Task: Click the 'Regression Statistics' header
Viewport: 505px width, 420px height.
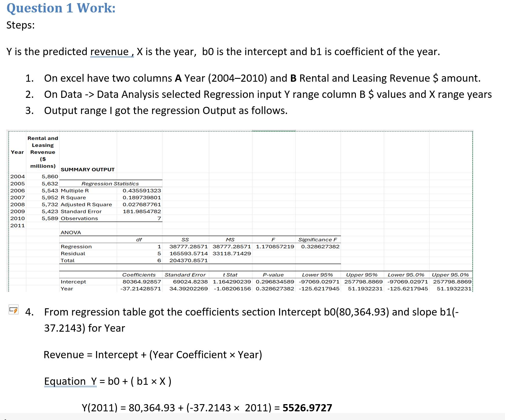Action: click(110, 184)
